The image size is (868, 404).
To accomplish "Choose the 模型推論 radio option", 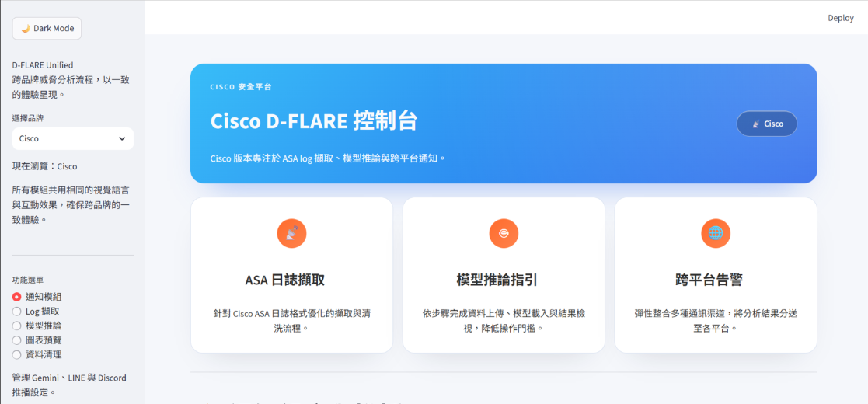I will pyautogui.click(x=17, y=326).
